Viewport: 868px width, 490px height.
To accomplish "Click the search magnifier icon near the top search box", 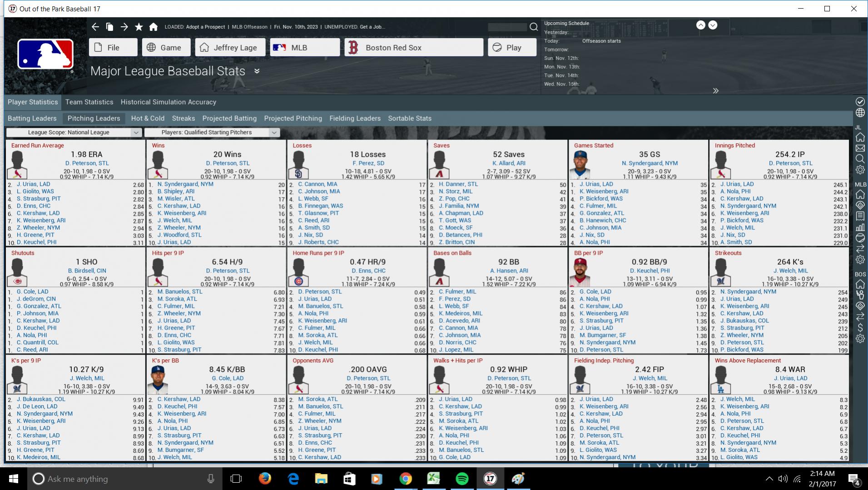I will click(x=534, y=27).
